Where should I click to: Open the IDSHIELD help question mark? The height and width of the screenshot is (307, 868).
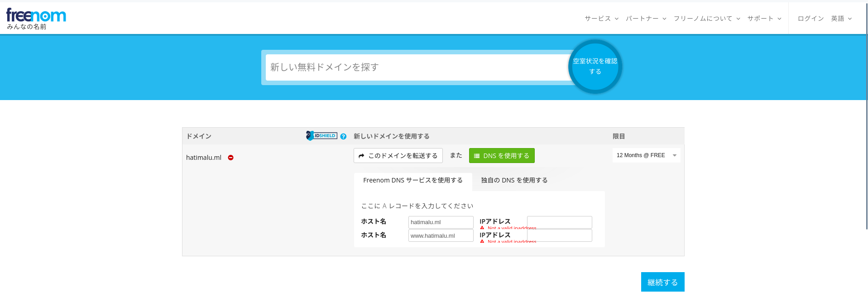[343, 136]
